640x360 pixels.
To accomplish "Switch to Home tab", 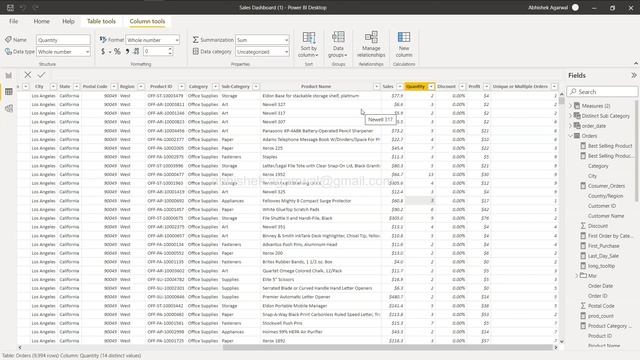I will pyautogui.click(x=41, y=21).
